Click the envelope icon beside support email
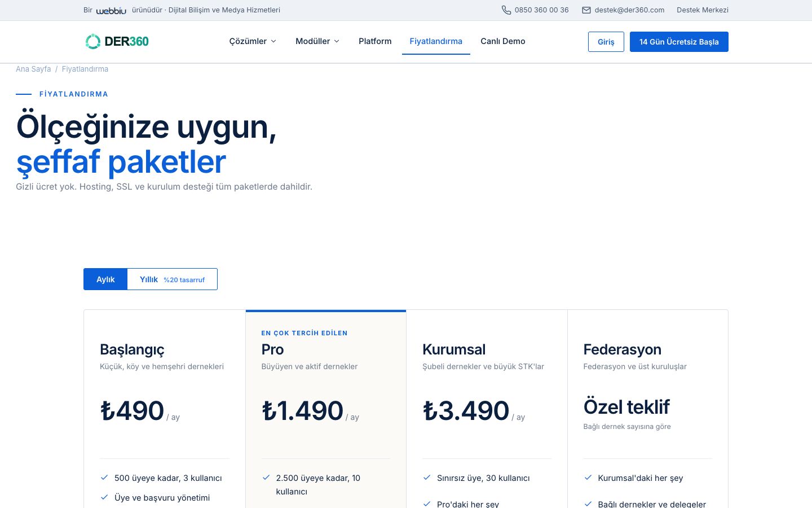The image size is (812, 508). click(586, 10)
